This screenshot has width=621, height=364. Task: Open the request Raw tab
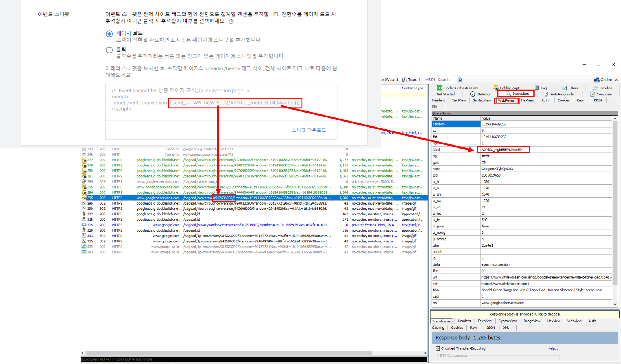(x=580, y=100)
